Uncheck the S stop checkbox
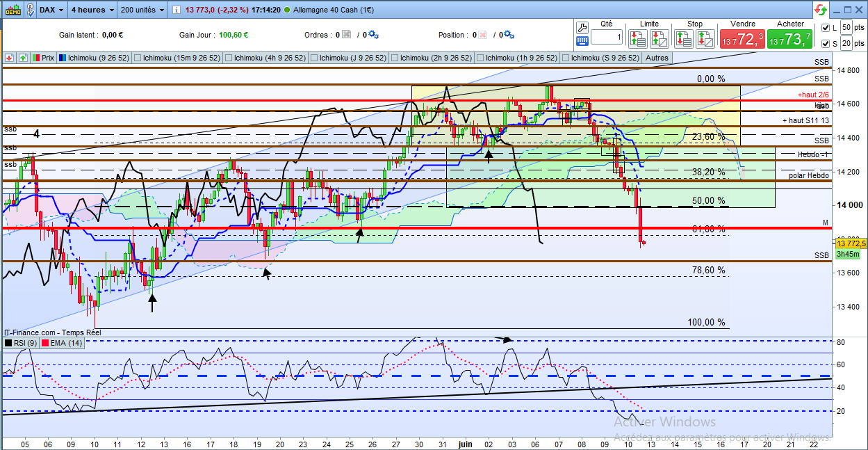Screen dimensions: 868x450 click(x=825, y=45)
